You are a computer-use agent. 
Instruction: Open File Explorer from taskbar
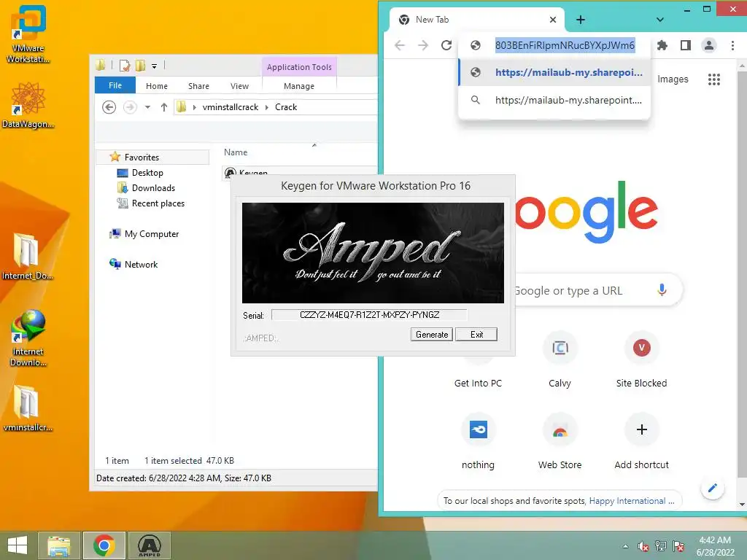tap(59, 545)
